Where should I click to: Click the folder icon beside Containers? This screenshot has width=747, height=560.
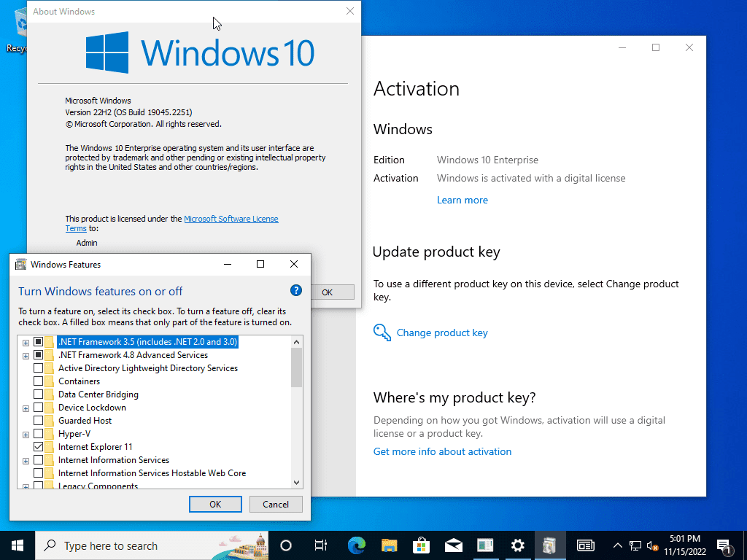50,381
